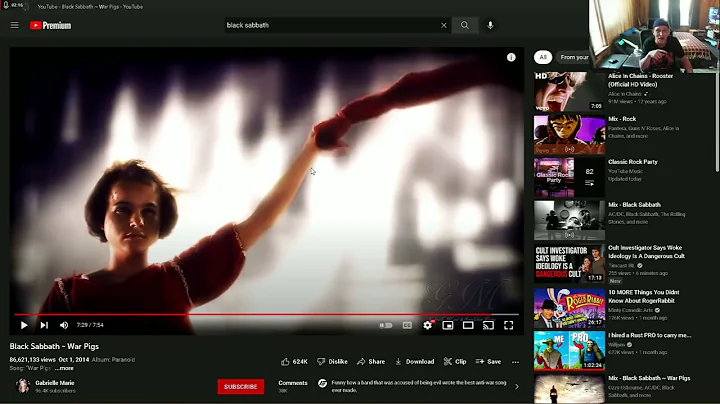The image size is (720, 404).
Task: Open the Mix - Black Sabbath title
Action: click(634, 205)
